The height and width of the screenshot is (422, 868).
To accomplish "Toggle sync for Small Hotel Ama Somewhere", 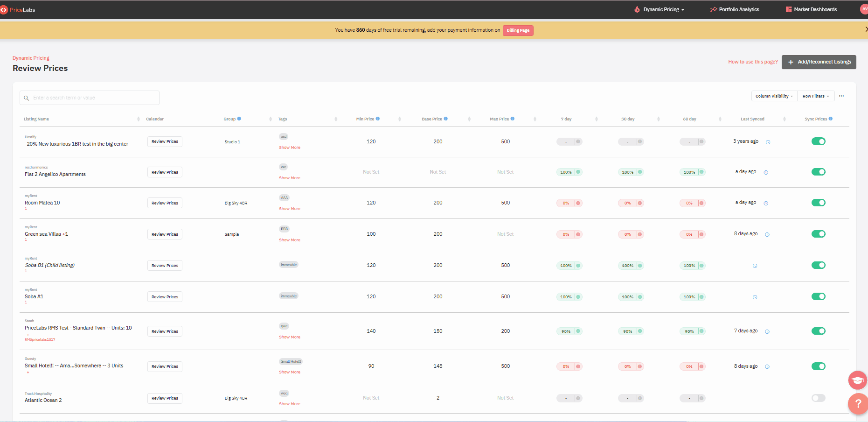I will pyautogui.click(x=819, y=366).
